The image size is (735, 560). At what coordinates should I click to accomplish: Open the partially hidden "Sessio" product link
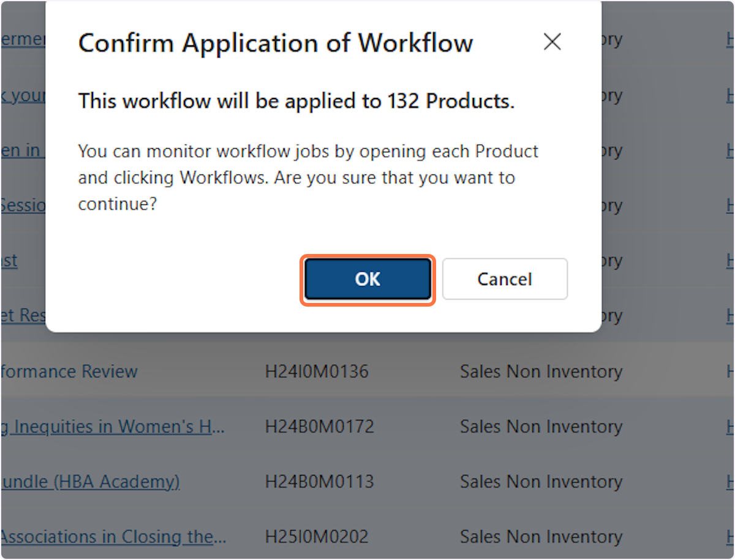click(x=23, y=205)
